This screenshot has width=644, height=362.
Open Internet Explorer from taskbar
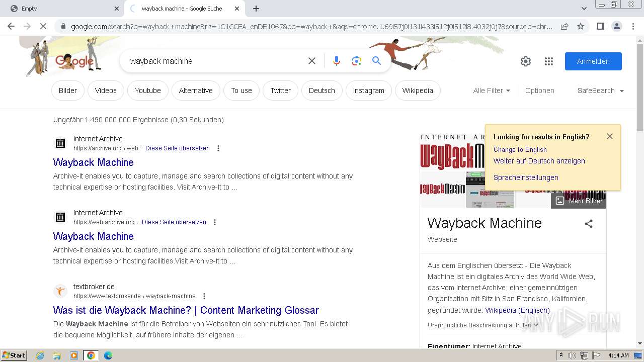pyautogui.click(x=40, y=355)
